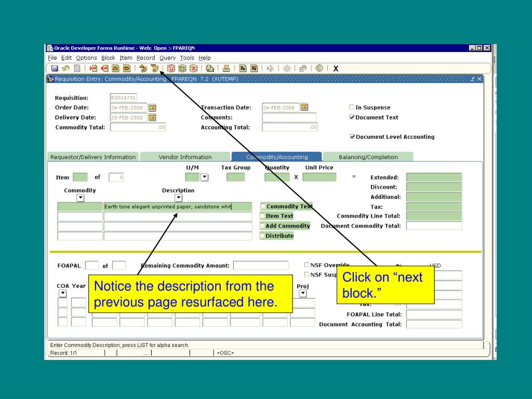
Task: Open the Edit menu
Action: pos(66,58)
